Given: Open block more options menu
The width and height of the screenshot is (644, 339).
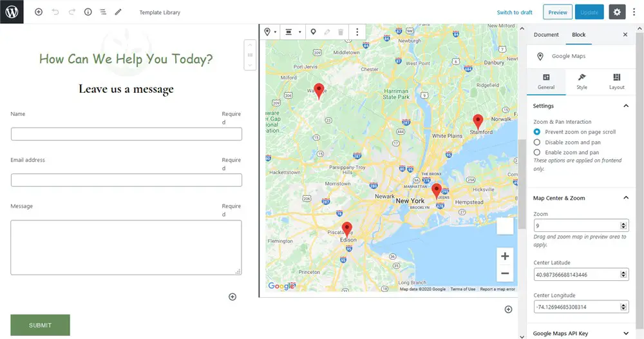Looking at the screenshot, I should click(x=357, y=32).
